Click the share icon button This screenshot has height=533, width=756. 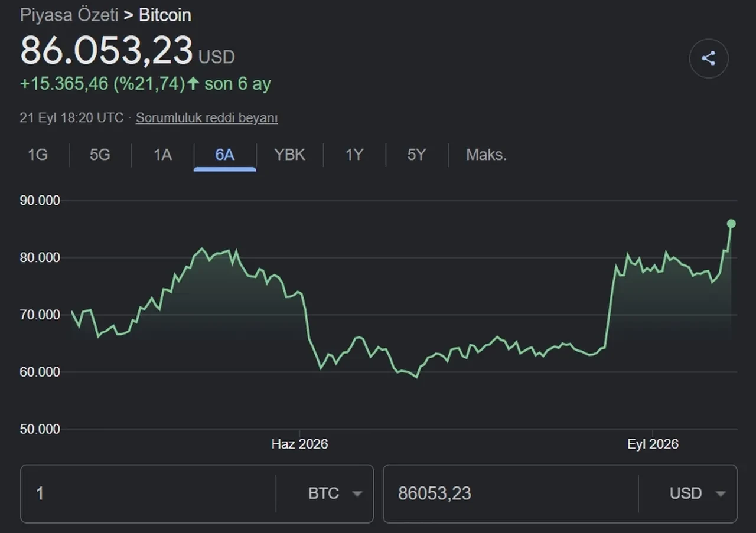(708, 58)
